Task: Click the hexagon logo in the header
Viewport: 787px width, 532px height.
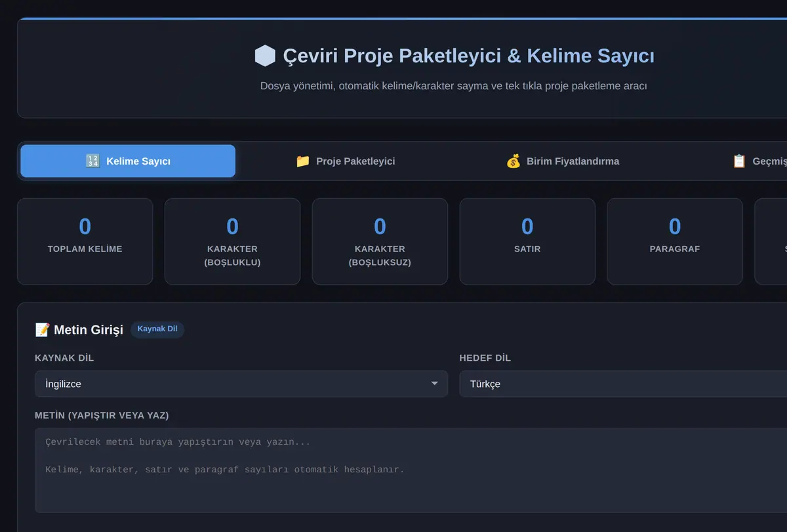Action: pos(265,56)
